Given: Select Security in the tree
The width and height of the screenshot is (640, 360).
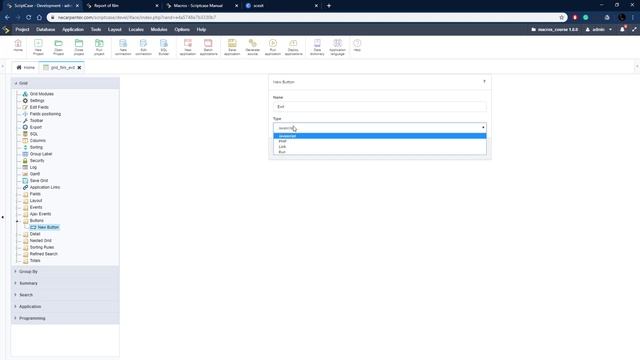Looking at the screenshot, I should pyautogui.click(x=37, y=160).
